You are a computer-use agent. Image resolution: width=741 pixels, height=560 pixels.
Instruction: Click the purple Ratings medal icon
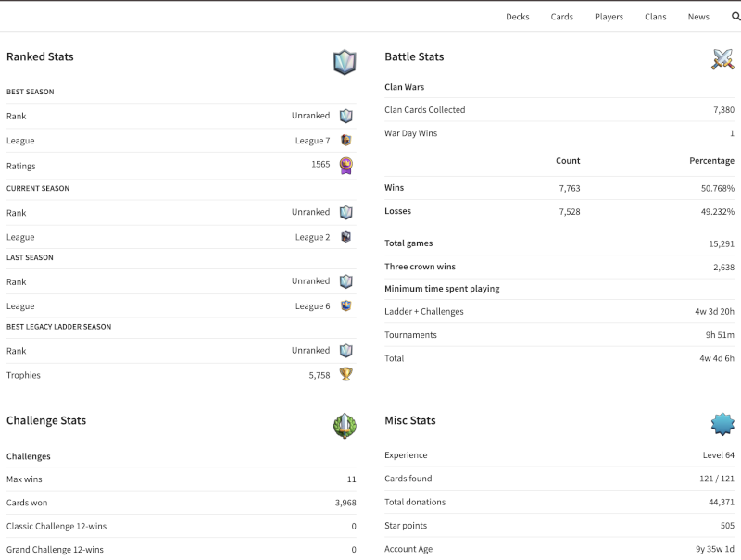pos(346,166)
